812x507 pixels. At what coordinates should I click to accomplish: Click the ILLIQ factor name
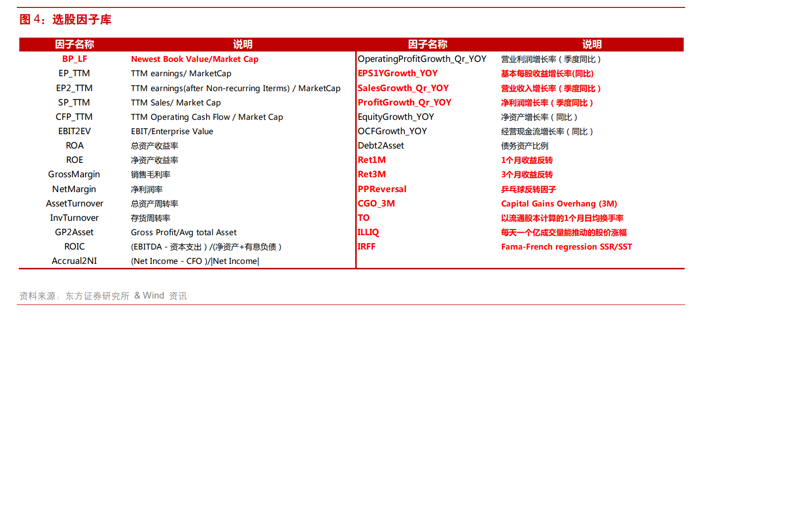pyautogui.click(x=368, y=232)
